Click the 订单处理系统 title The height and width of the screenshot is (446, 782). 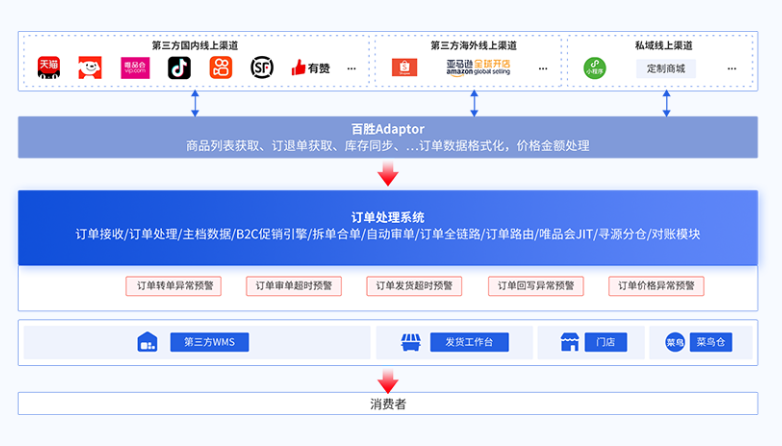point(388,218)
